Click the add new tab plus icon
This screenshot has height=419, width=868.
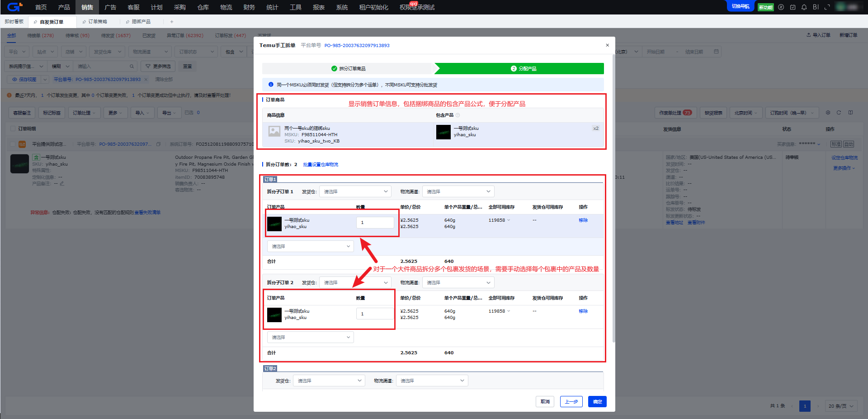[x=171, y=22]
